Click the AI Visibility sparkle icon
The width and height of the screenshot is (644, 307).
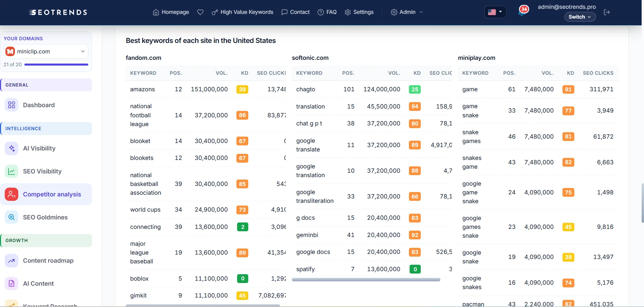[x=11, y=148]
